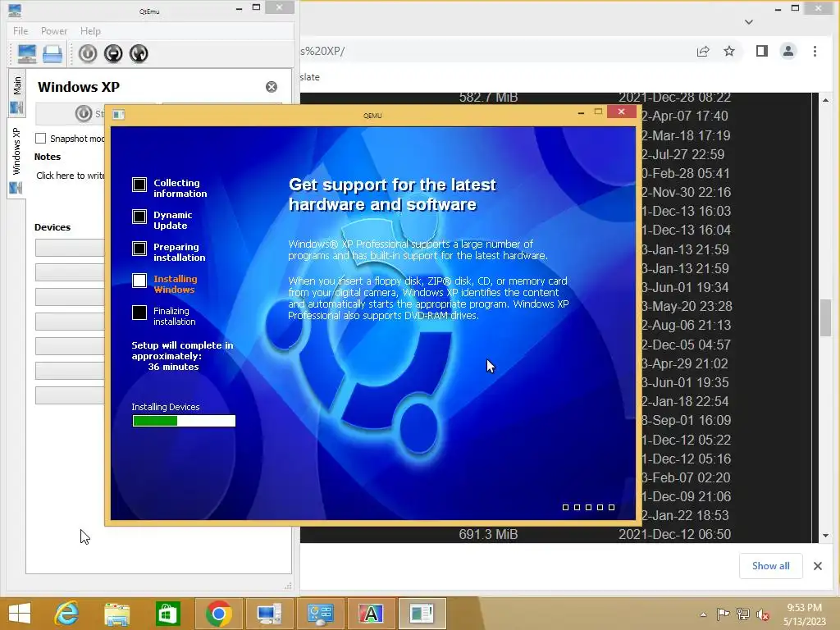Click the Action Center flag icon
Screen dimensions: 840x630
(x=724, y=614)
